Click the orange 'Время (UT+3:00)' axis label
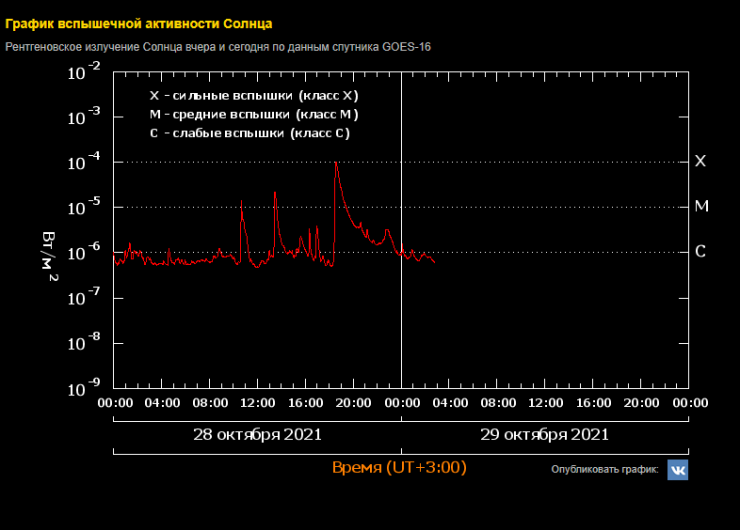Viewport: 740px width, 530px height. click(x=399, y=467)
